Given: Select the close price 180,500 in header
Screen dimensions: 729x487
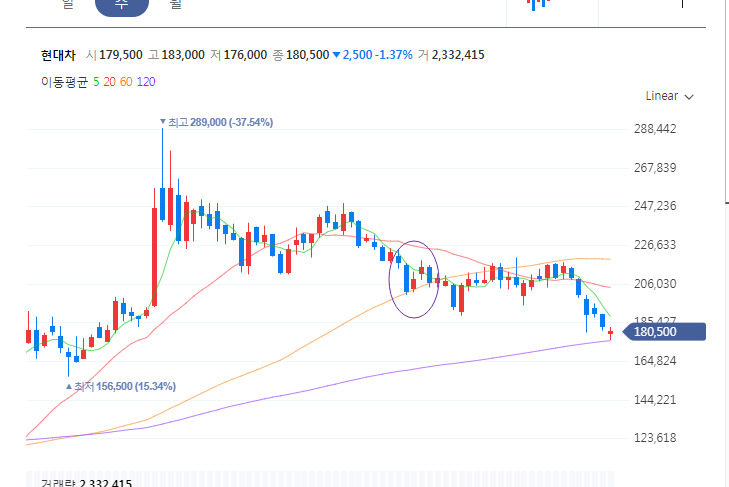Looking at the screenshot, I should pos(307,55).
